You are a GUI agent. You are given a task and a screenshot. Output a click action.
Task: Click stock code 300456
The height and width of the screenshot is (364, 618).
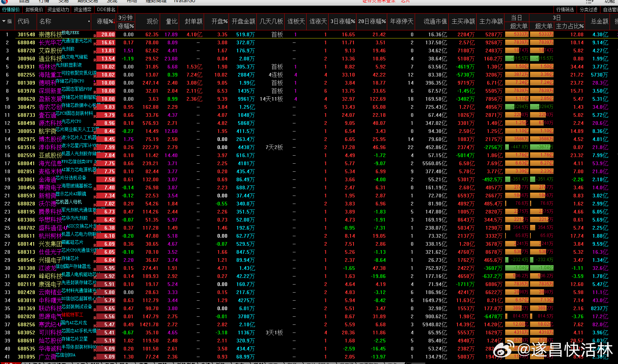click(x=26, y=187)
